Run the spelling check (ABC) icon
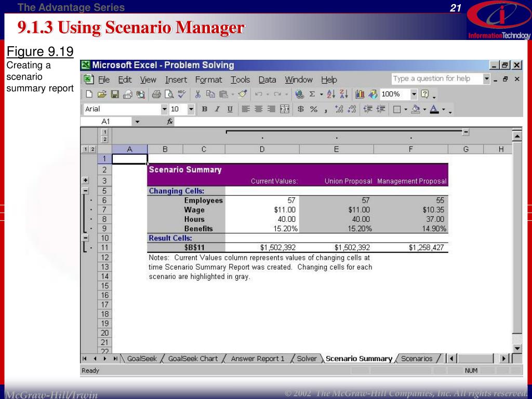532x399 pixels. [182, 94]
